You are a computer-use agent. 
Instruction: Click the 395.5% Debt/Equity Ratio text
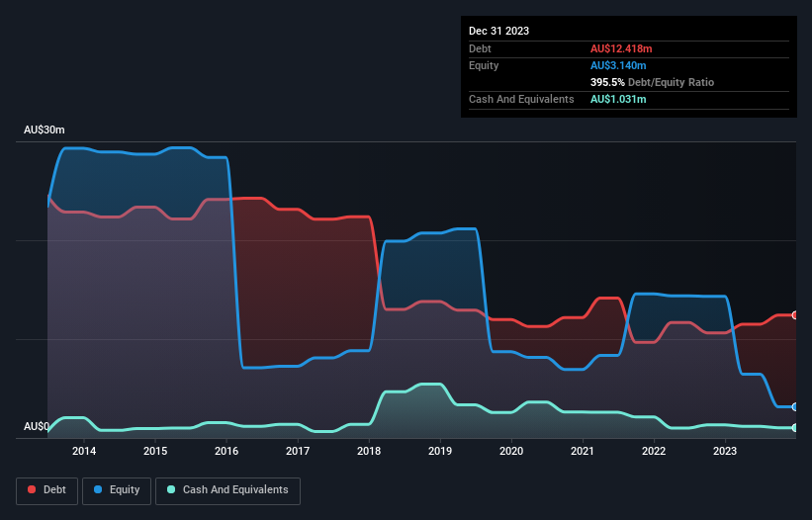652,82
